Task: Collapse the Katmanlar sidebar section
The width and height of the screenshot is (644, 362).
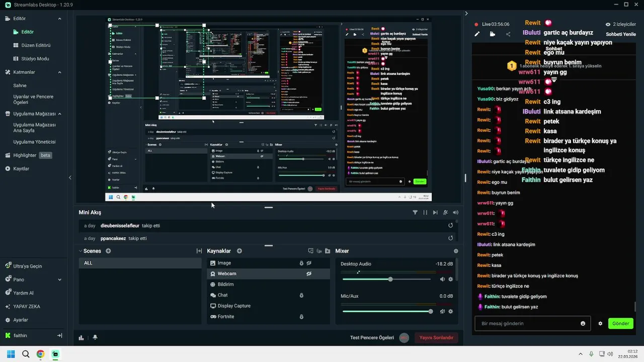Action: tap(59, 72)
